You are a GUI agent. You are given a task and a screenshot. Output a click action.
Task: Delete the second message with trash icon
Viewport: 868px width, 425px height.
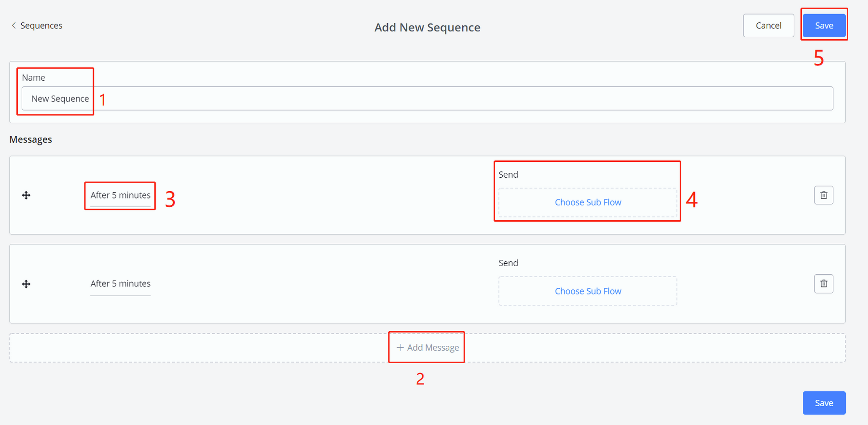[824, 283]
